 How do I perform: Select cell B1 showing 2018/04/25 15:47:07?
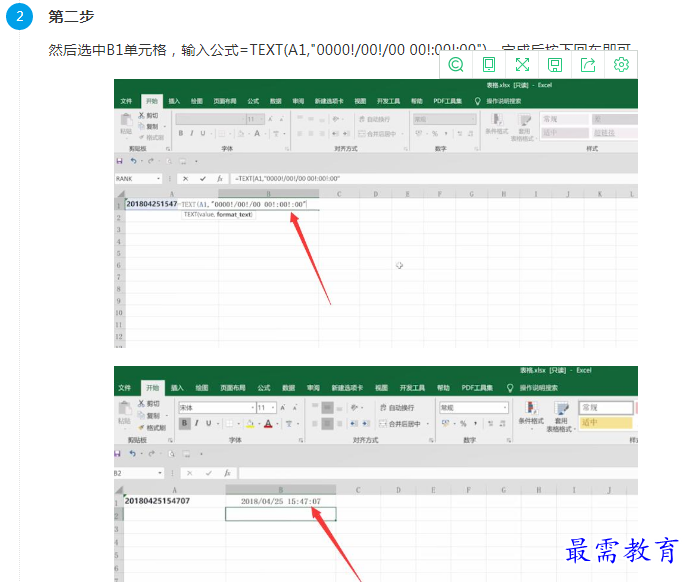281,501
